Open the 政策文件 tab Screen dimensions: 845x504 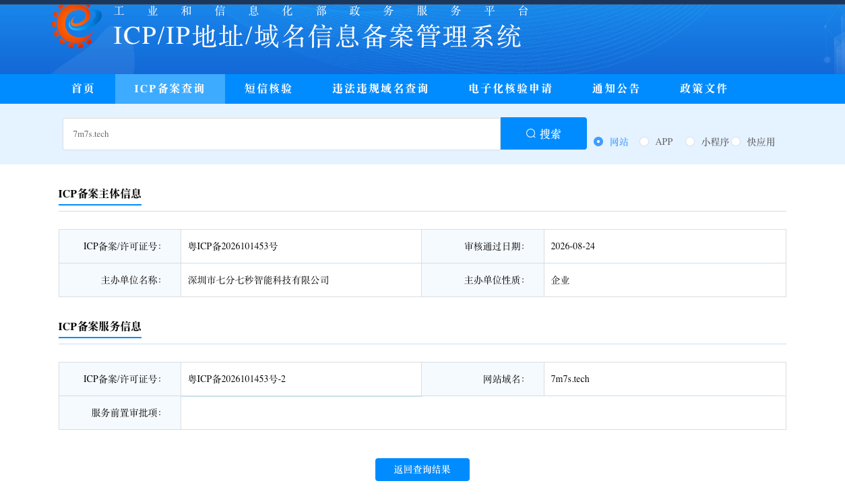(x=704, y=89)
